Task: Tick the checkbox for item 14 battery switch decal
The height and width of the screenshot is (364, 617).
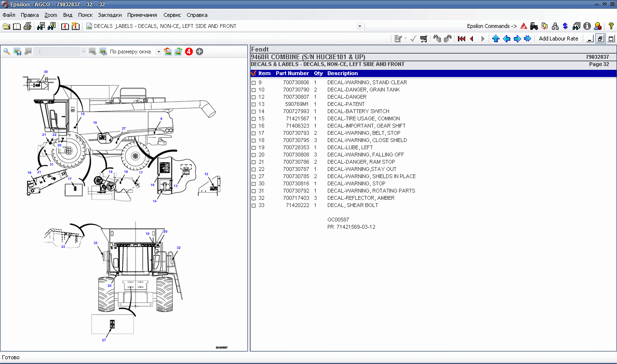Action: (x=254, y=112)
